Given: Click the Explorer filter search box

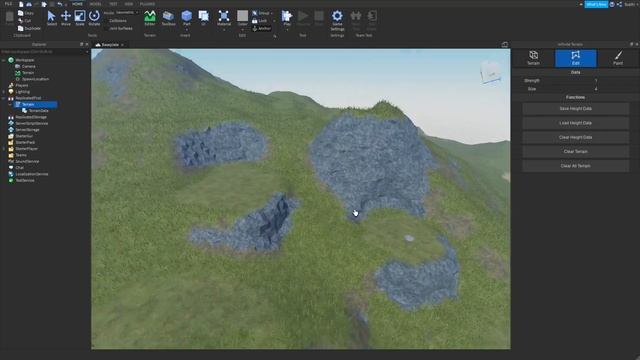Looking at the screenshot, I should [44, 52].
